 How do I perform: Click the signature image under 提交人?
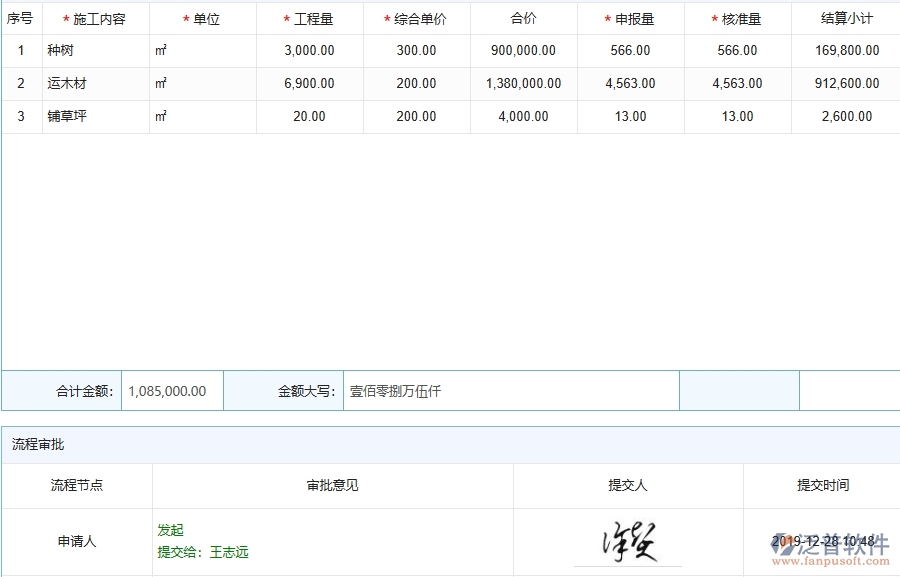(x=631, y=540)
